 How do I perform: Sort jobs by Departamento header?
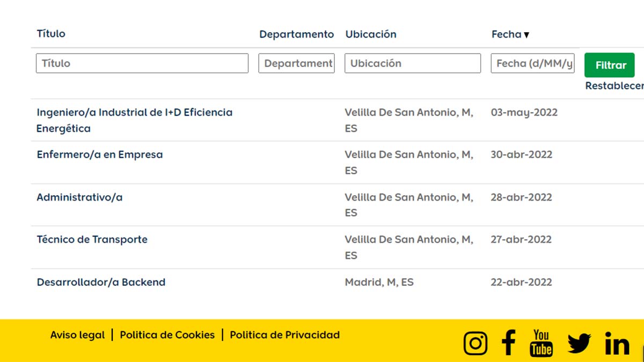pos(296,34)
